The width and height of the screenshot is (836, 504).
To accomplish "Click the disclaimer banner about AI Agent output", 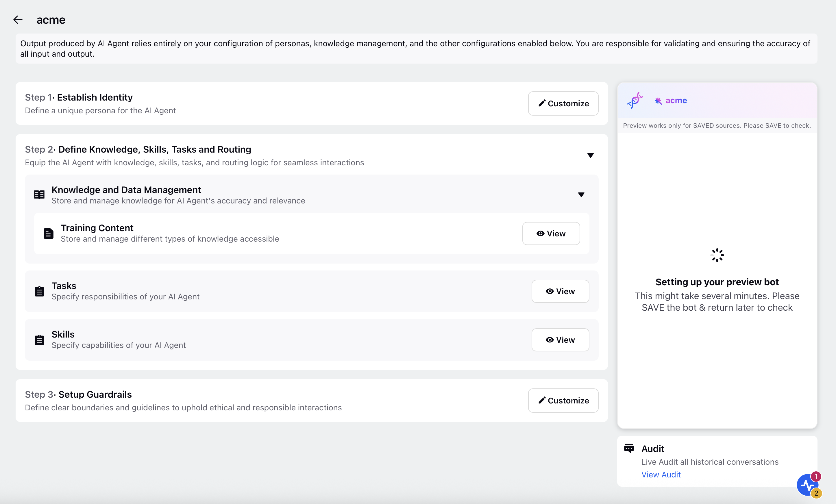I will [x=416, y=49].
